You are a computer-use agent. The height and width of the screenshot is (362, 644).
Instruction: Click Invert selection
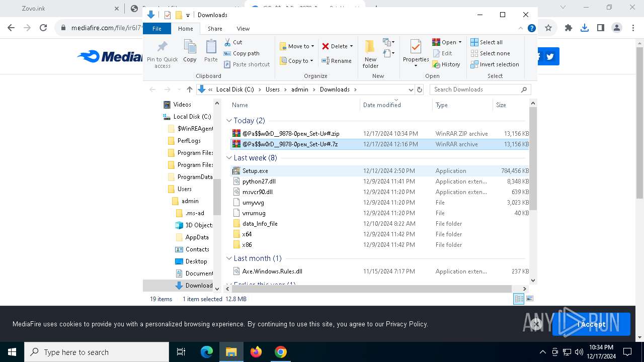coord(495,64)
